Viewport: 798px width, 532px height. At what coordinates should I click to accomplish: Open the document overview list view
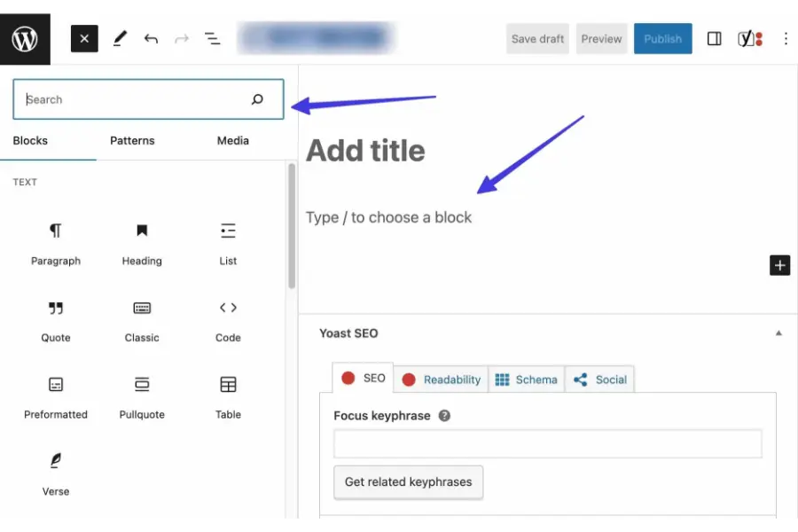tap(212, 39)
